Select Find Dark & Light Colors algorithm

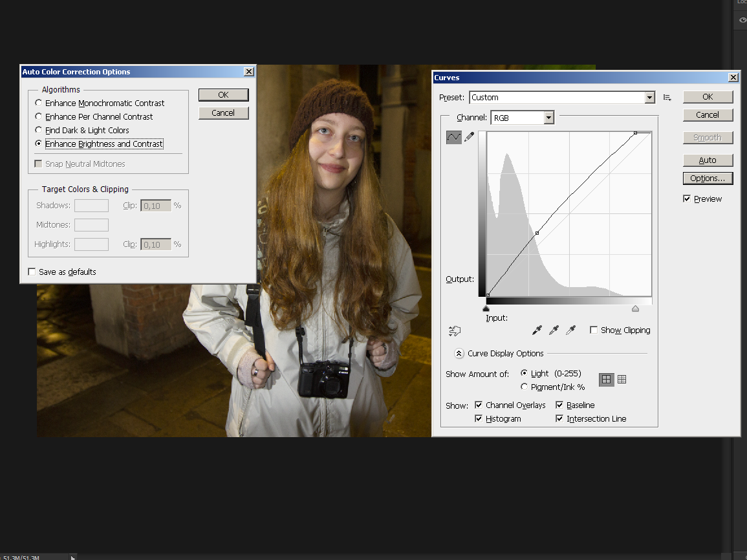point(39,131)
